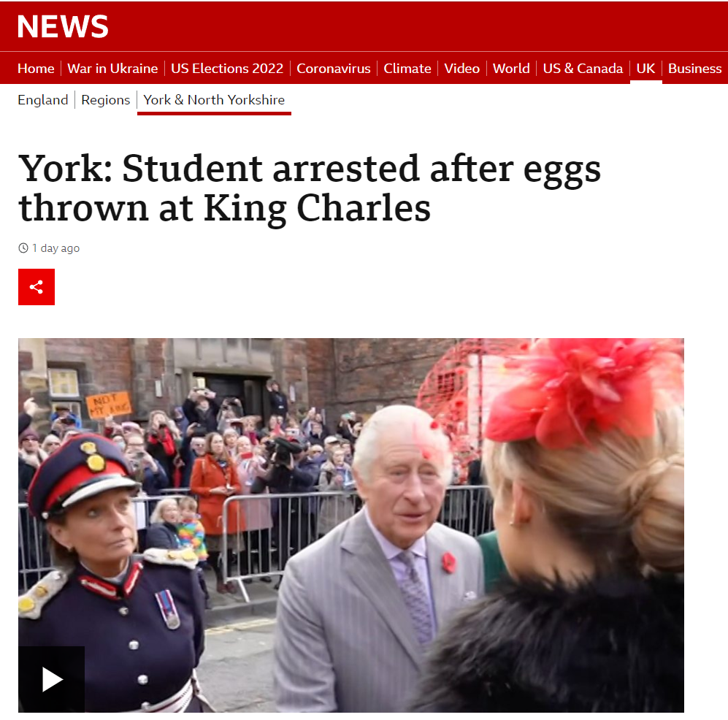Go to the Home nav item

(x=36, y=68)
